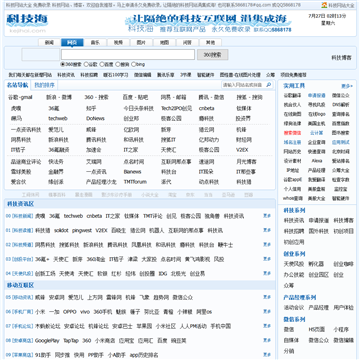Viewport: 360px width, 360px height.
Task: Open the 在线logo tool link
Action: coord(316,114)
